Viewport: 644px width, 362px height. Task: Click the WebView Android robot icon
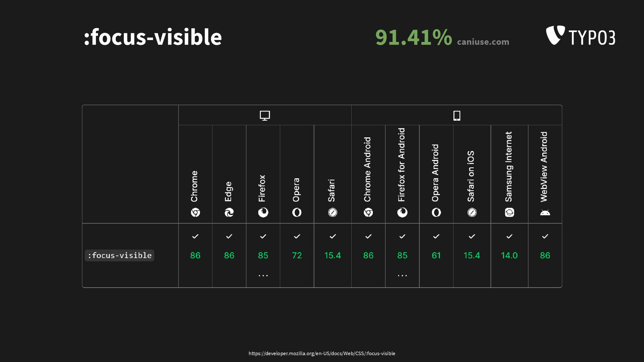pos(545,213)
